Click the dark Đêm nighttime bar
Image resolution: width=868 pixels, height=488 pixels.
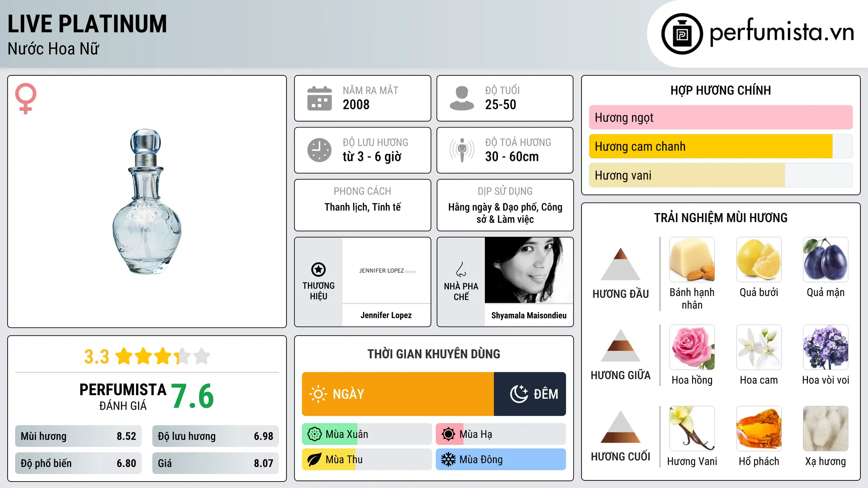pyautogui.click(x=530, y=394)
